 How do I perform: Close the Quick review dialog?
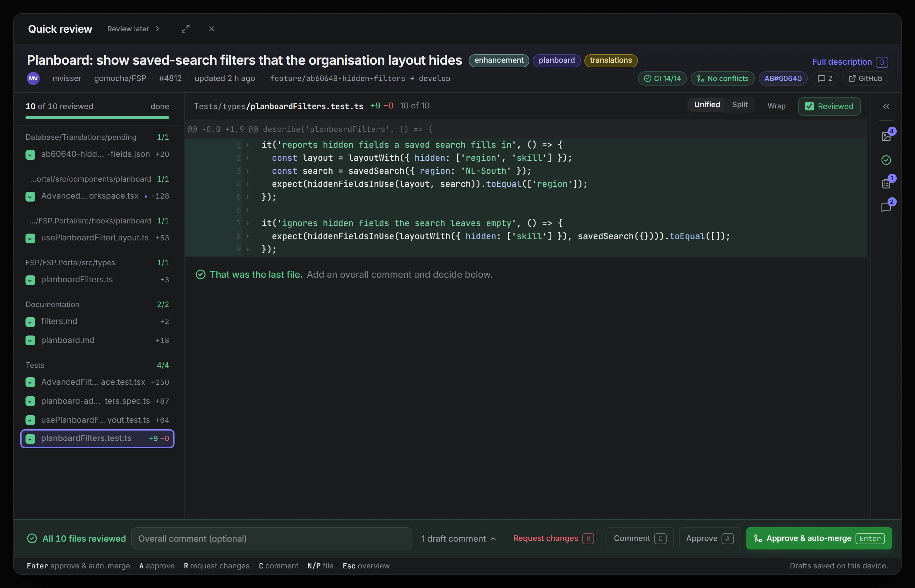pos(211,29)
